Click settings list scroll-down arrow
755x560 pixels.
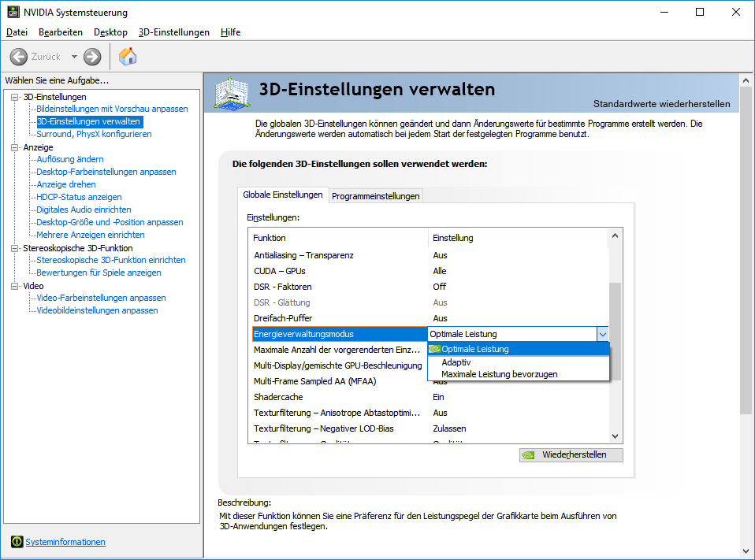[x=615, y=436]
